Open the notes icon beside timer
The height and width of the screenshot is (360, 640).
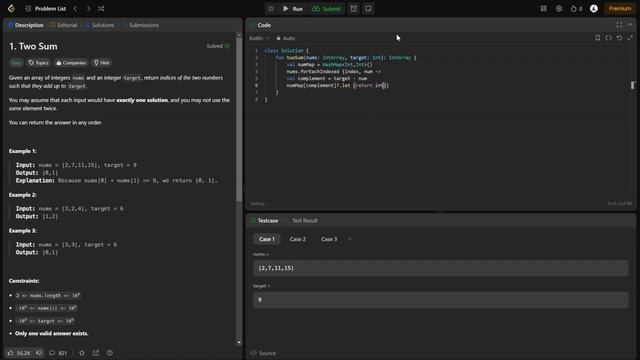368,9
